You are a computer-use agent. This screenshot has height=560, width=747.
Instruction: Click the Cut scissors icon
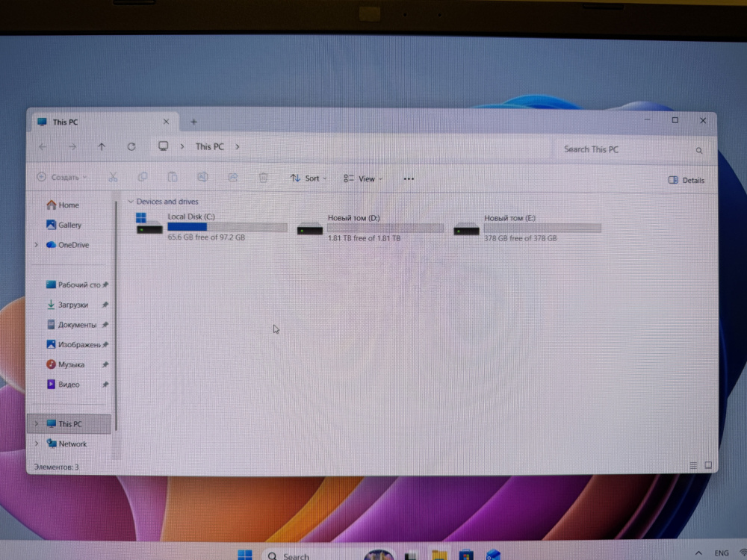[x=113, y=178]
